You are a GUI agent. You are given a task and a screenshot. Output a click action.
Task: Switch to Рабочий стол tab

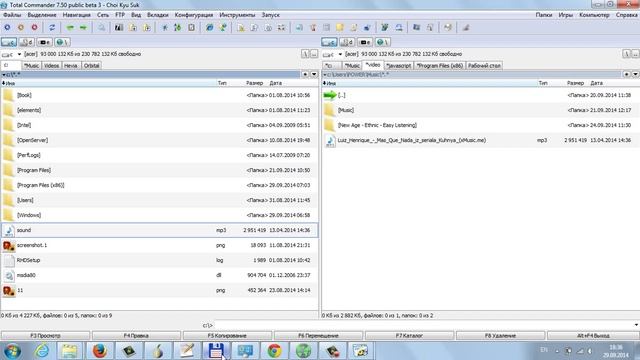click(x=484, y=65)
